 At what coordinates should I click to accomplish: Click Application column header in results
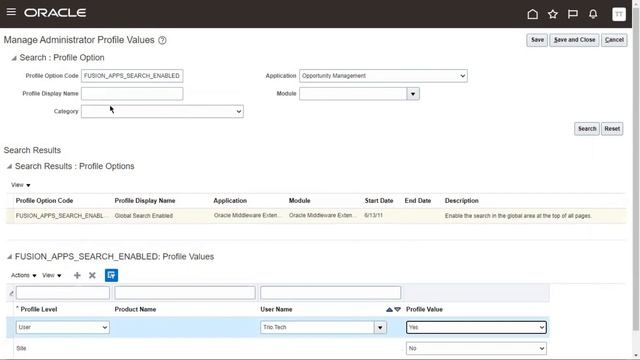[x=230, y=201]
